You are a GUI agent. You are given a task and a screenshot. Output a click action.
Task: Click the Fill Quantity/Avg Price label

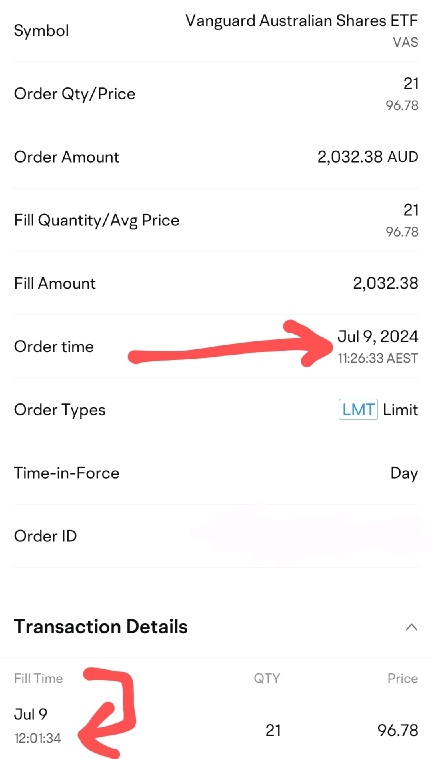(x=97, y=221)
